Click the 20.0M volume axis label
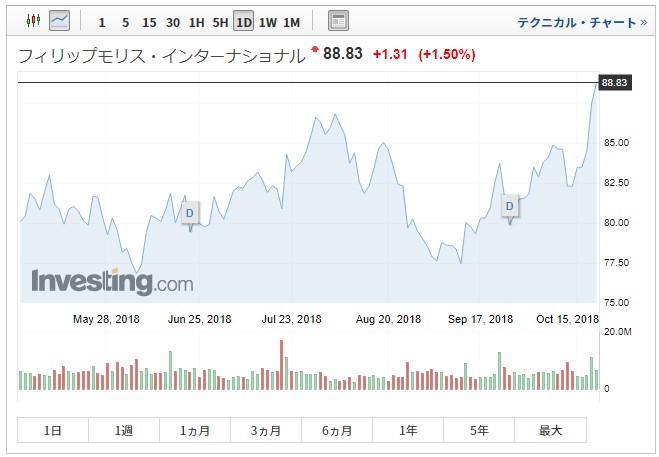This screenshot has height=457, width=659. click(x=618, y=332)
